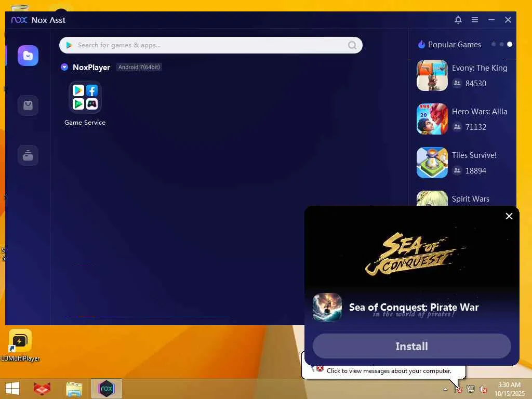The image size is (532, 399).
Task: Open Evony: The King game thumbnail
Action: click(432, 75)
